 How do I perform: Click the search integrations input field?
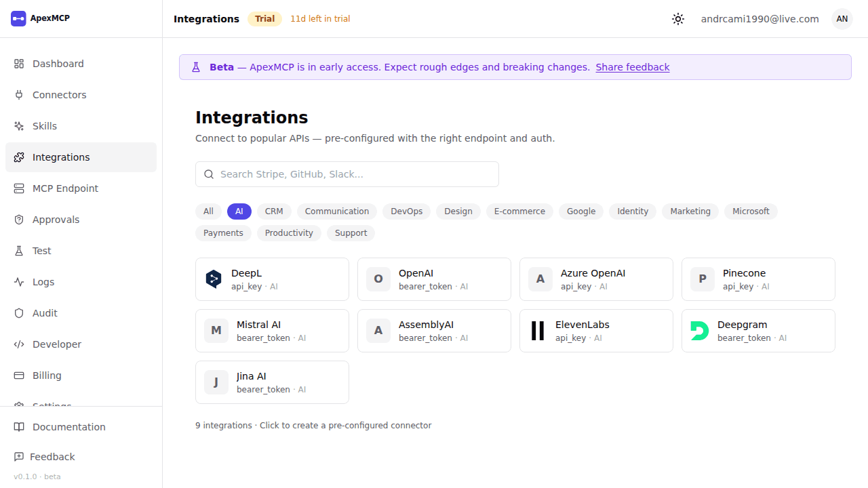(x=347, y=174)
